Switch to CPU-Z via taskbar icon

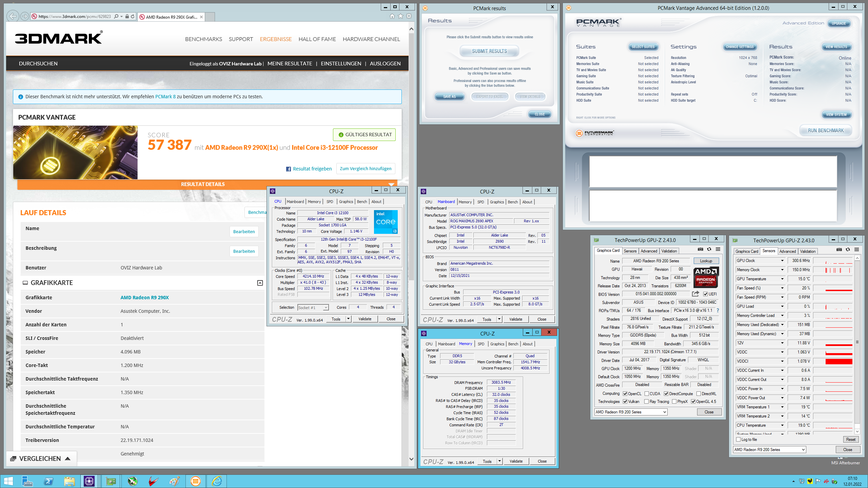coord(89,481)
